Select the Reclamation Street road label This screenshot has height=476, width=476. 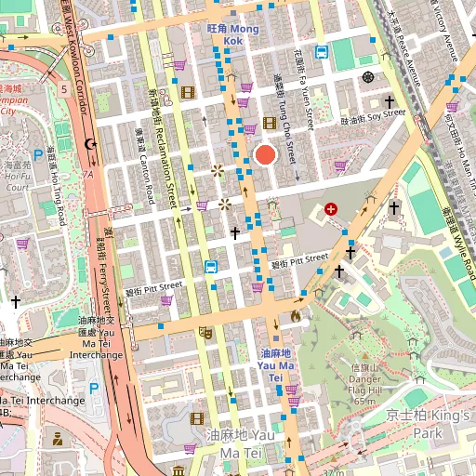pos(164,149)
